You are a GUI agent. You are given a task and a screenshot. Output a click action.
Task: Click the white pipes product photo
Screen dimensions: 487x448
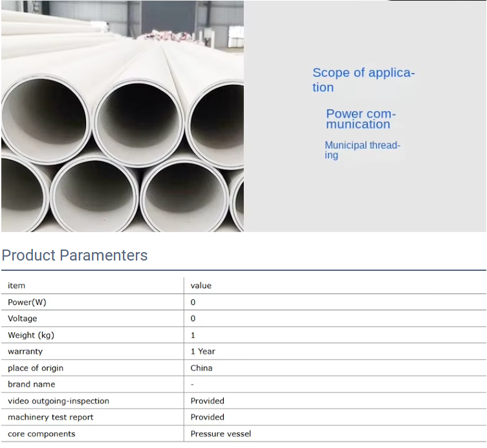(x=122, y=116)
